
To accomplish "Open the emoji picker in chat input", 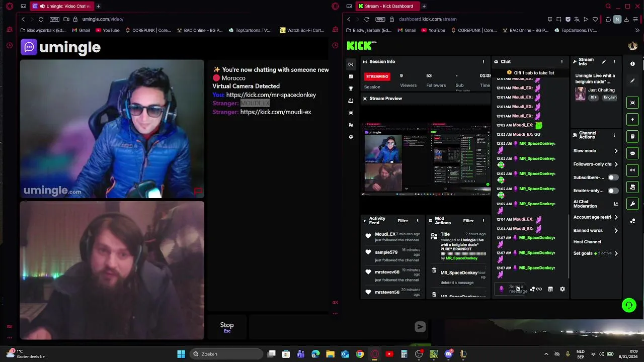I will coord(518,289).
